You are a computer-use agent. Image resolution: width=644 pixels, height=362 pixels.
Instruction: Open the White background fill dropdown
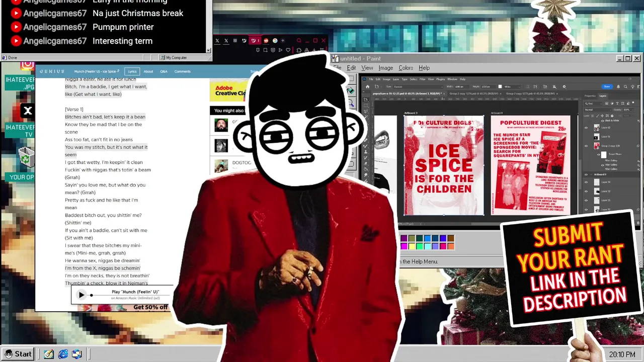[x=512, y=86]
